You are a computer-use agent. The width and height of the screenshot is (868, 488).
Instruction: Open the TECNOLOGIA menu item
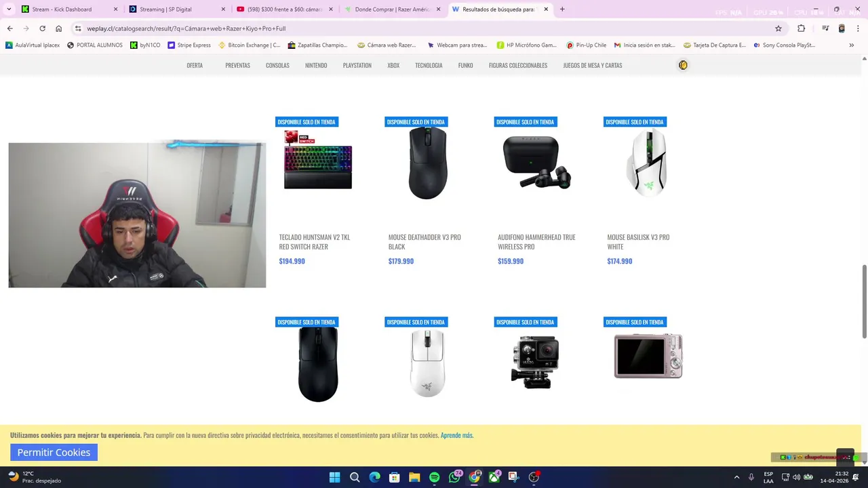click(429, 66)
